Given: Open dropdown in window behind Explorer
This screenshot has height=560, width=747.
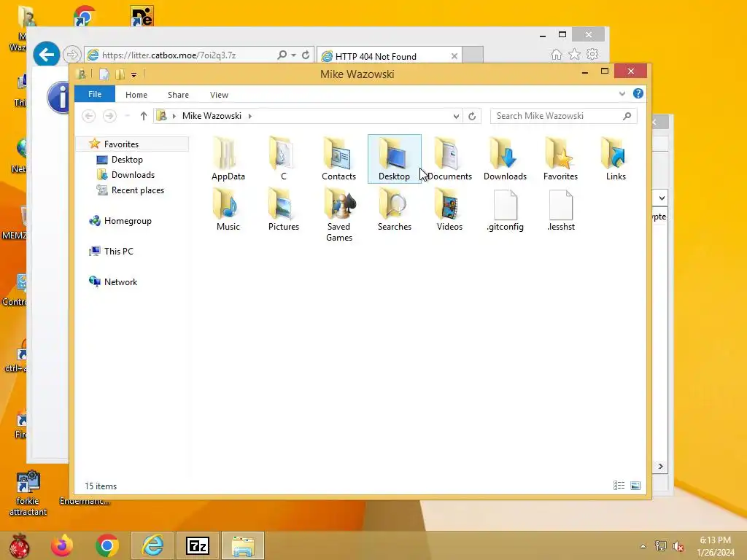Looking at the screenshot, I should click(662, 198).
